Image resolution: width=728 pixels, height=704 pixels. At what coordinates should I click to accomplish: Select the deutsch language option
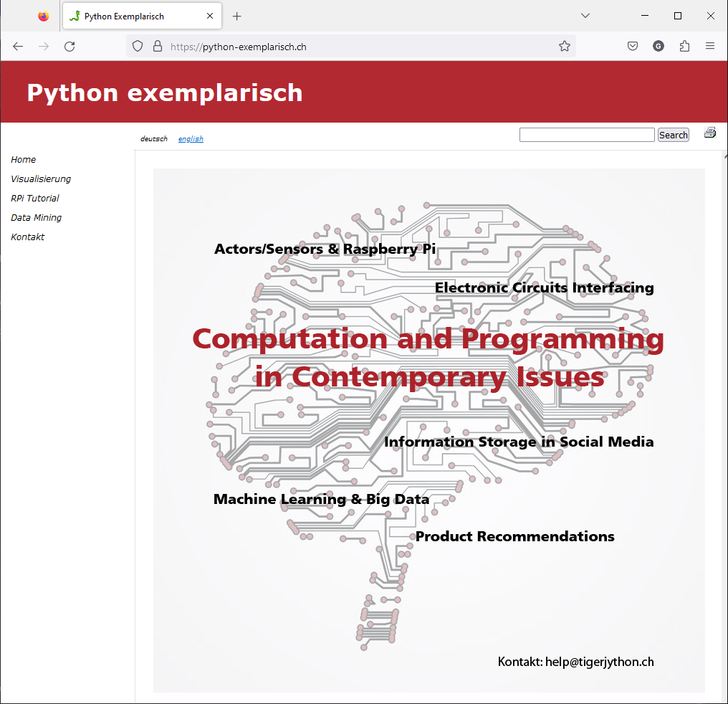tap(153, 138)
